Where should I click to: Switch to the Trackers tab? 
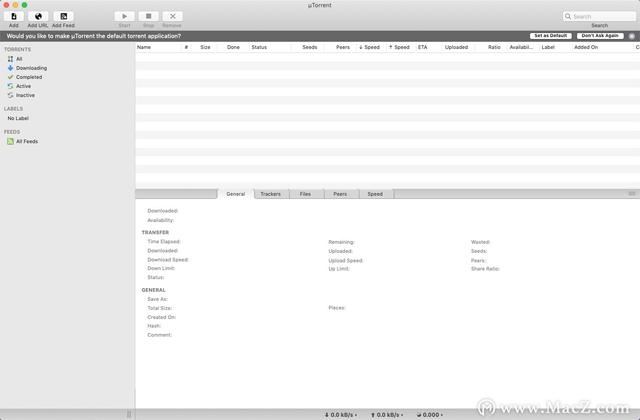pos(271,194)
